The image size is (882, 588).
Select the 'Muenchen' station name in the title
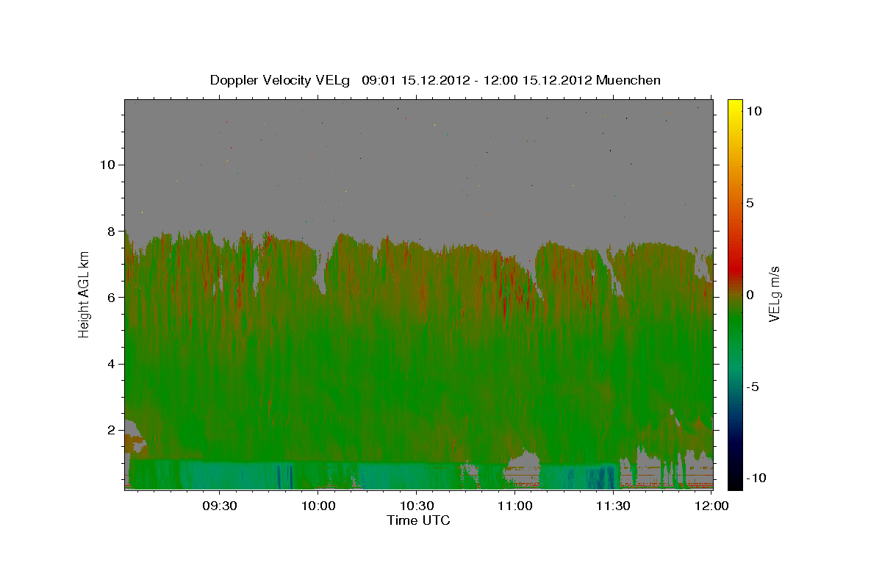[628, 80]
